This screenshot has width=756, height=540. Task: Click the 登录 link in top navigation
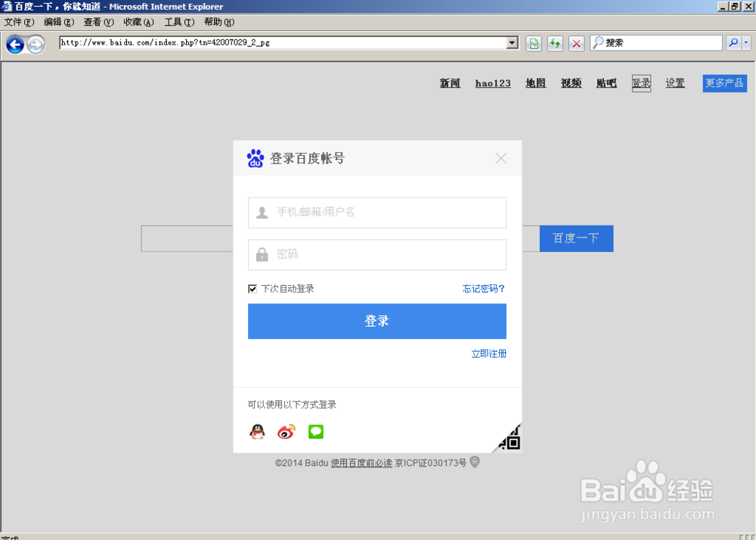click(641, 83)
